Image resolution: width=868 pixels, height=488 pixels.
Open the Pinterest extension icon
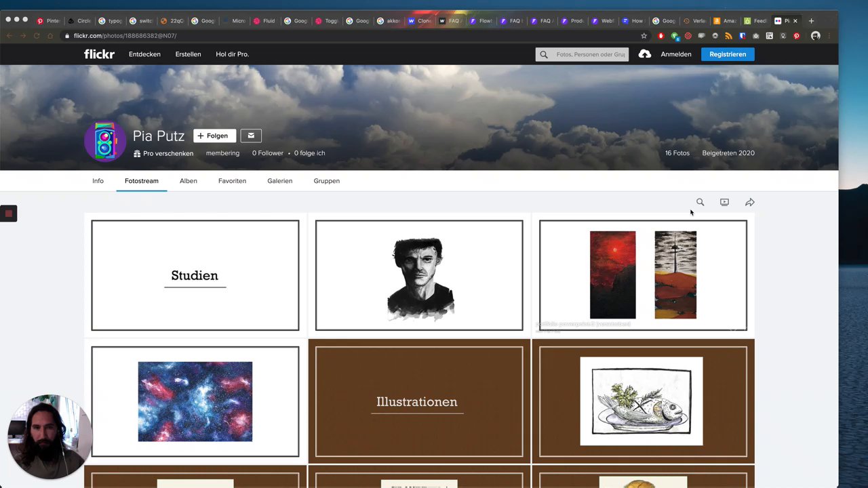797,36
